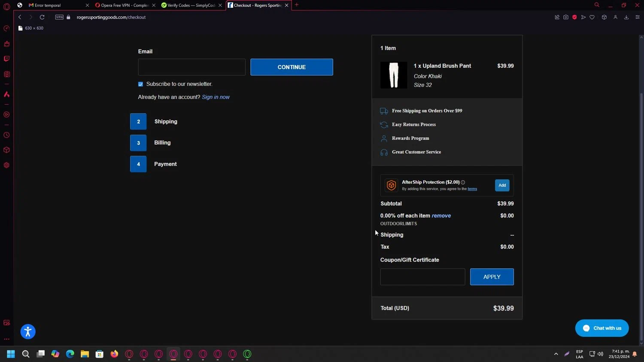The image size is (644, 362).
Task: View site security padlock info
Action: (68, 17)
